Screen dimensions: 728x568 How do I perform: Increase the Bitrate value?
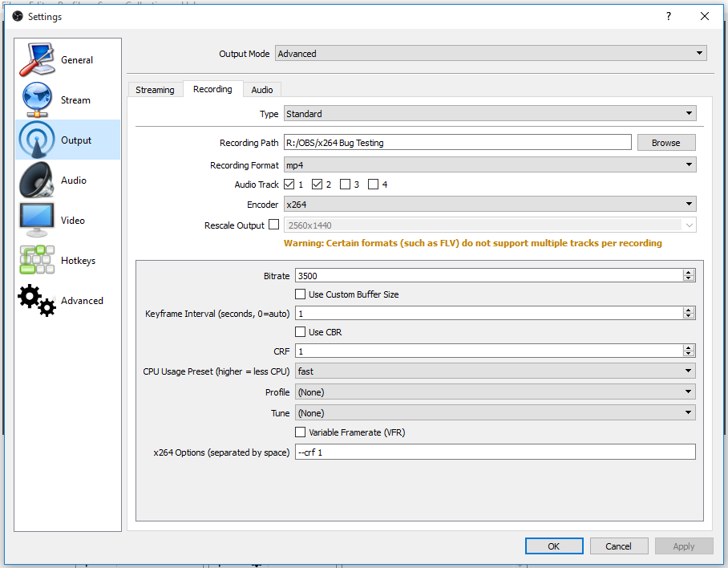tap(689, 272)
